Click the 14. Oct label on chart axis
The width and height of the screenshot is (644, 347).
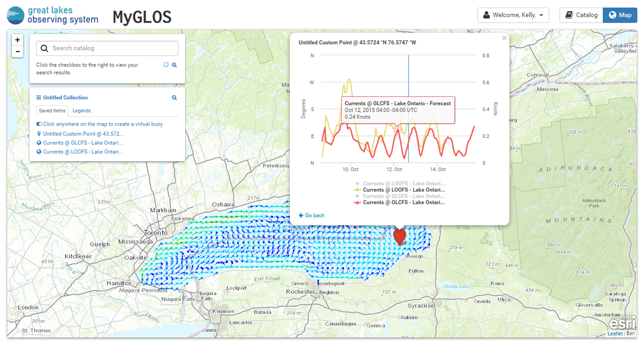(438, 170)
